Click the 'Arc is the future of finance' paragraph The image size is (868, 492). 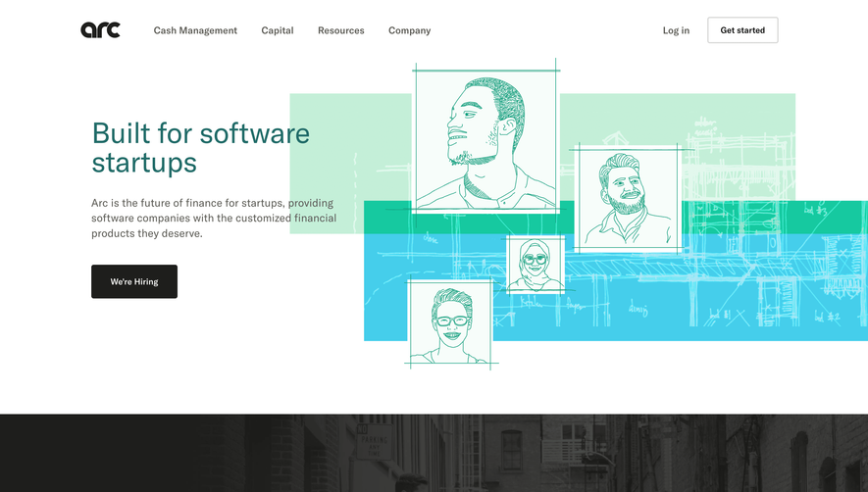click(x=214, y=218)
